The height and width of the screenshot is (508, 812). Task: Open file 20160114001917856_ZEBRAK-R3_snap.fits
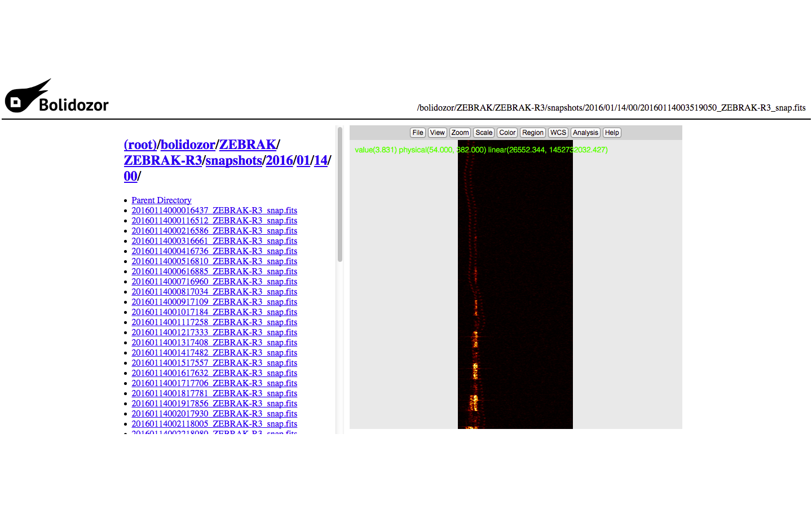(x=214, y=404)
